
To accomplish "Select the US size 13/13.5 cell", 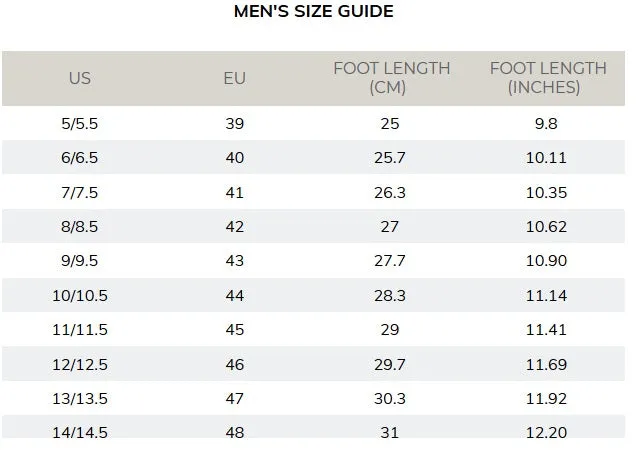I will click(x=80, y=398).
